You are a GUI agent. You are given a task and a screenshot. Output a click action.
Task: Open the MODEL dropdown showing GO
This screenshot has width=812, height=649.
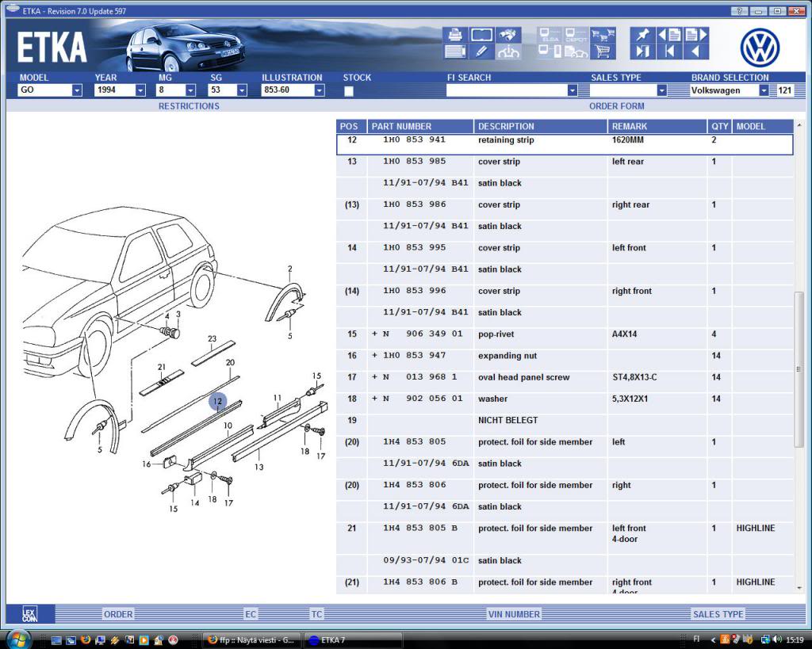point(51,90)
